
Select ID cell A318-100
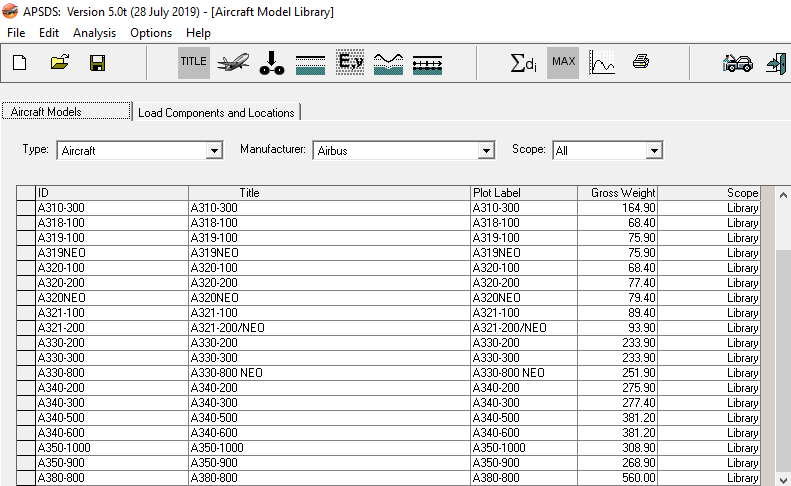tap(112, 223)
